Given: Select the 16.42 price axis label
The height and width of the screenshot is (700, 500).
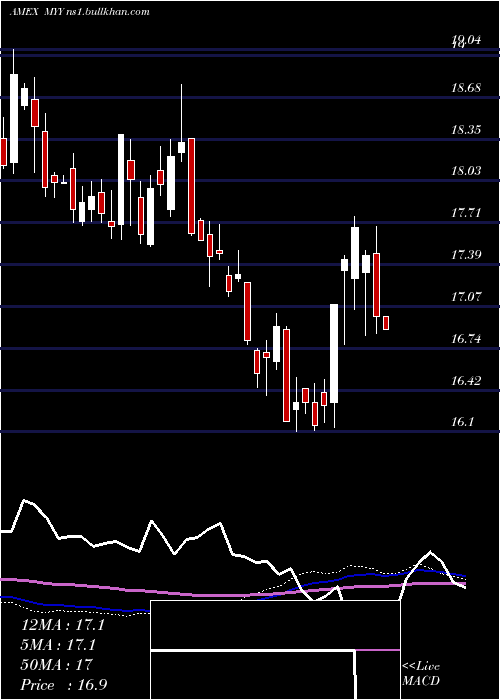Looking at the screenshot, I should pyautogui.click(x=466, y=381).
